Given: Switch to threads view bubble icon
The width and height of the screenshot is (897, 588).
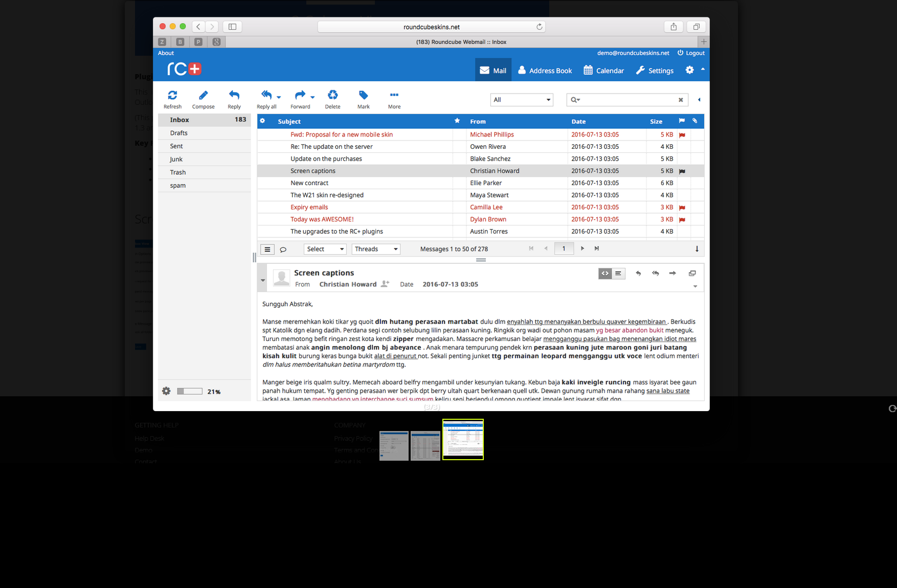Looking at the screenshot, I should 283,250.
